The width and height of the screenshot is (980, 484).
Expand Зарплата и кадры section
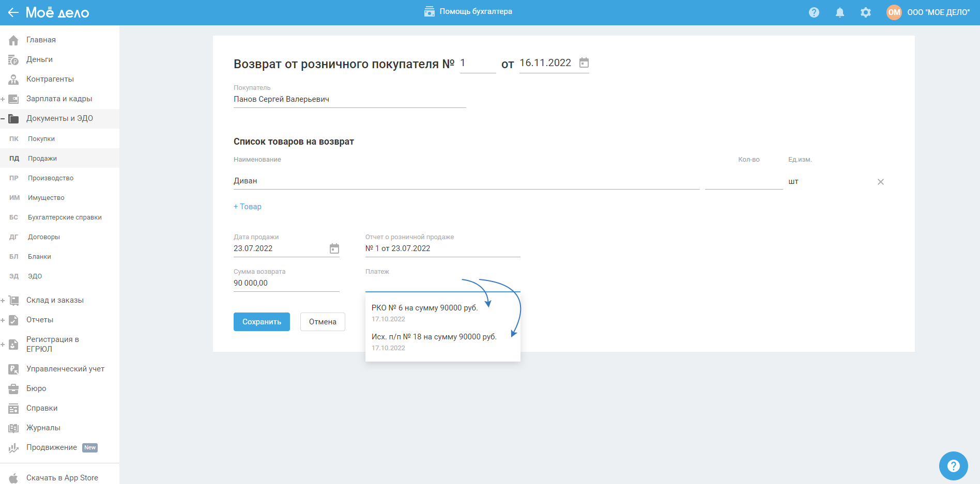pyautogui.click(x=3, y=99)
